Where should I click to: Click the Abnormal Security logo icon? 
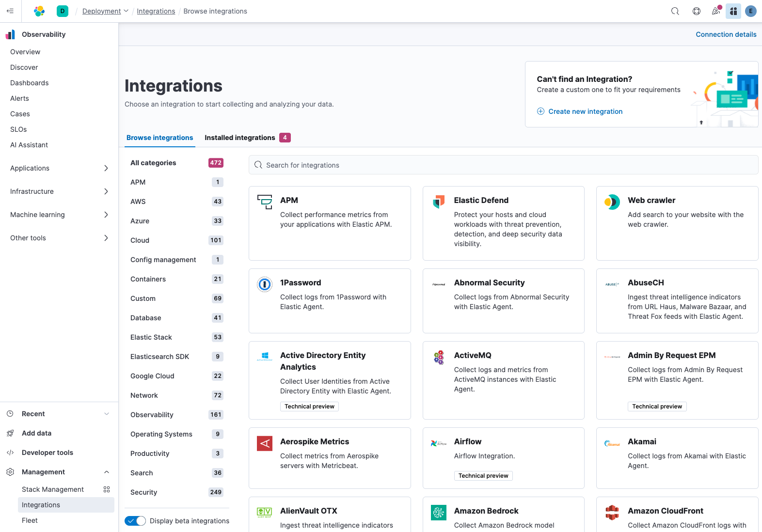point(439,284)
